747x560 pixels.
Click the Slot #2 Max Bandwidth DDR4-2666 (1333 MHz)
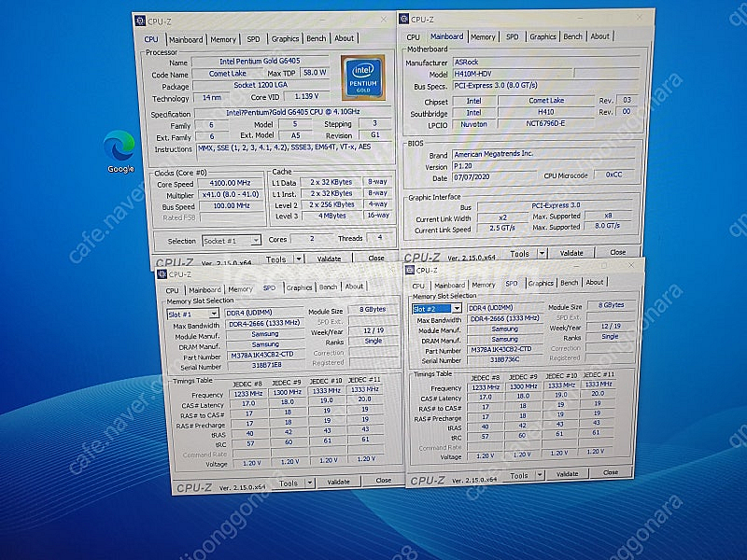click(504, 318)
